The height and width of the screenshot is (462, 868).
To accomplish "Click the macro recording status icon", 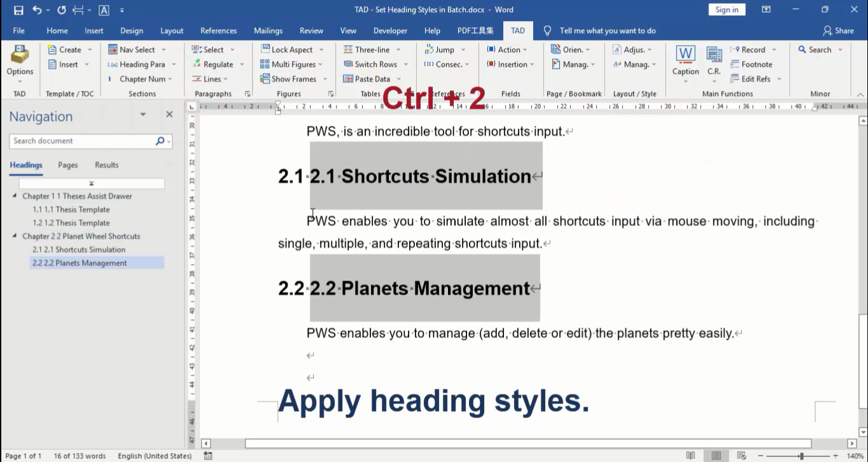I will (208, 456).
